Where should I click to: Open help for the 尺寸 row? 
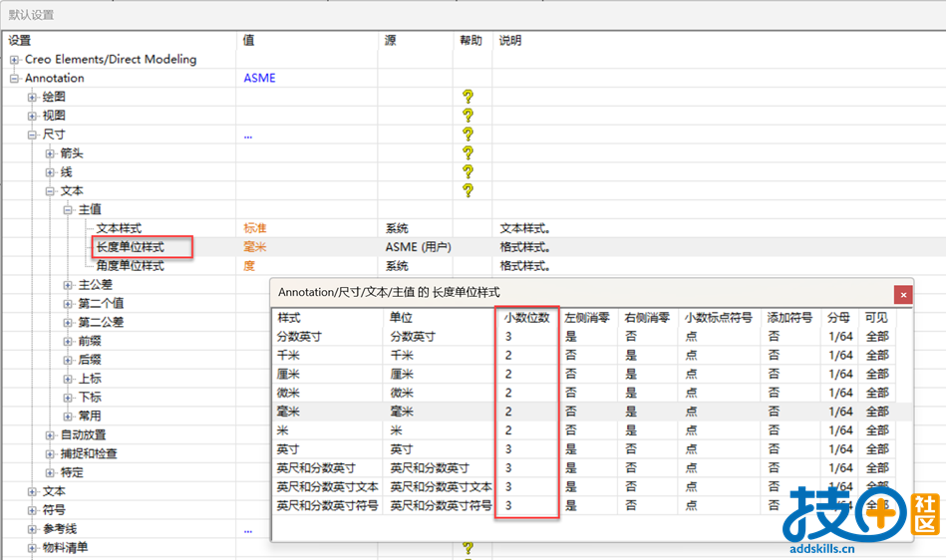[x=468, y=134]
